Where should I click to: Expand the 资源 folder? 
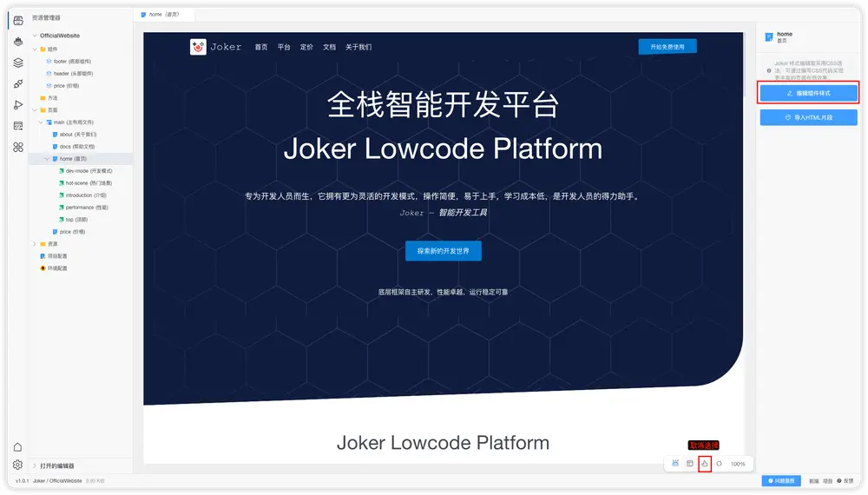coord(35,244)
